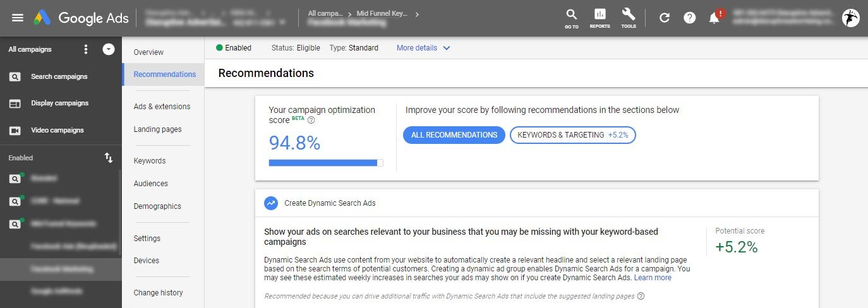This screenshot has width=868, height=308.
Task: Click the sort arrows next to Enabled
Action: (109, 158)
